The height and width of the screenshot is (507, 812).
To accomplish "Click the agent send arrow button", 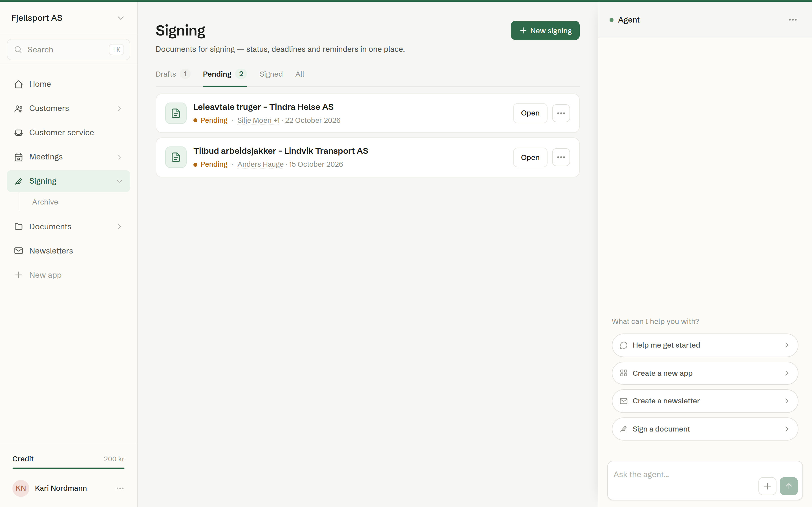I will click(789, 486).
